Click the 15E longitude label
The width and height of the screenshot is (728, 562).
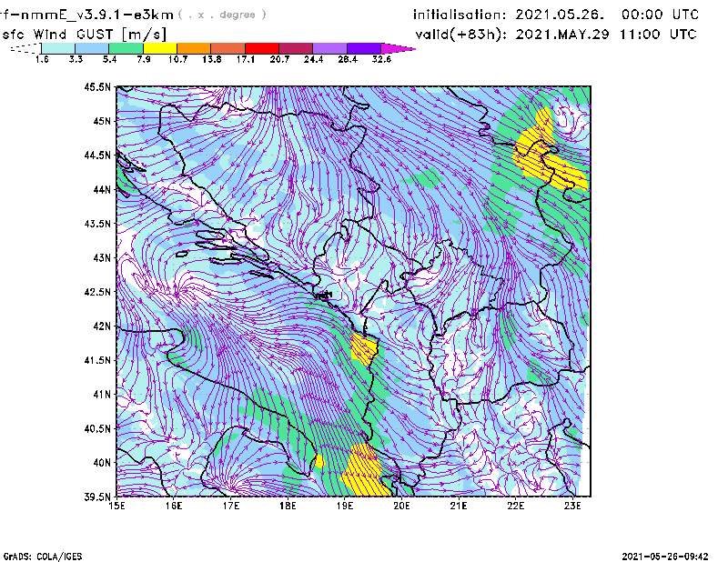116,506
